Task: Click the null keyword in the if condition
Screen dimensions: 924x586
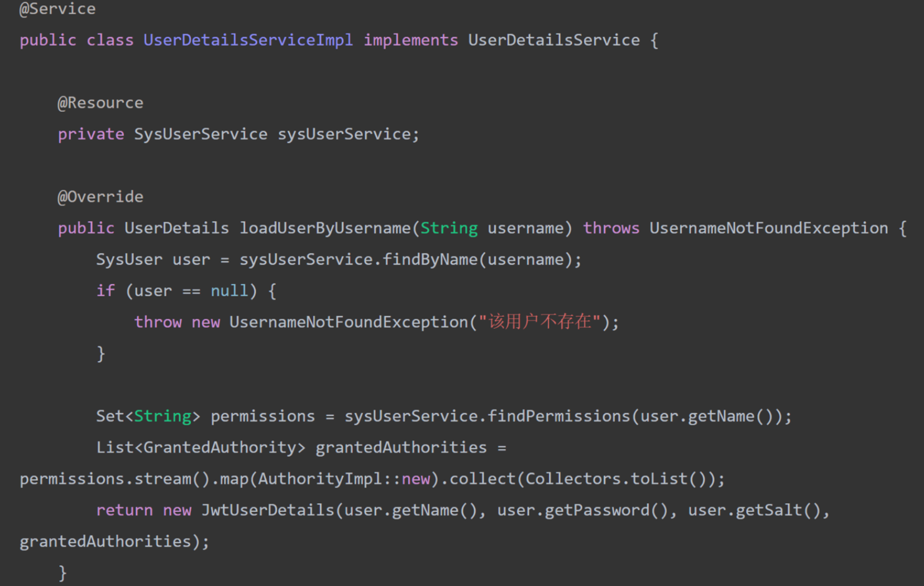Action: [229, 291]
